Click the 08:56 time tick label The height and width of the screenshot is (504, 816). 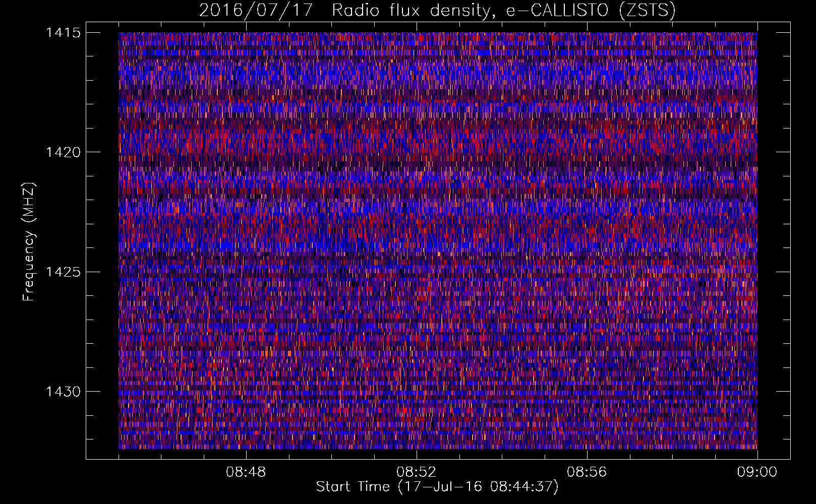pos(587,472)
